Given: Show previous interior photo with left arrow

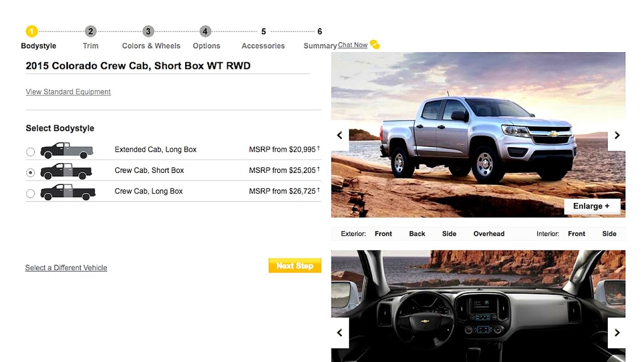Looking at the screenshot, I should [x=340, y=332].
